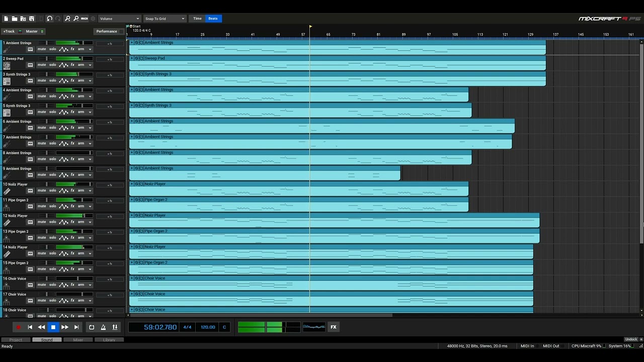Open piano keyboard for track 1 Ambient Strings
The image size is (644, 362).
(30, 49)
